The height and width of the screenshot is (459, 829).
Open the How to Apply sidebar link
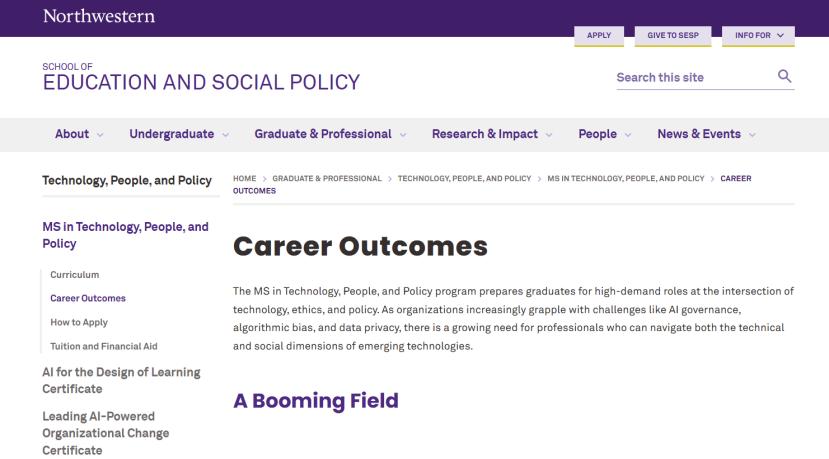point(79,322)
